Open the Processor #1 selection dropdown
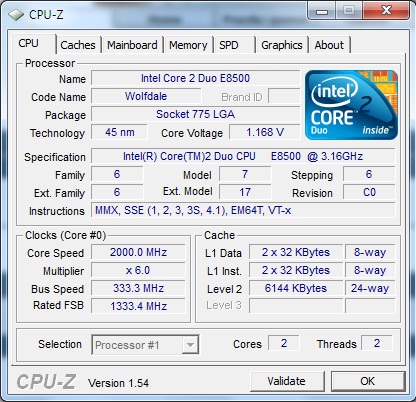This screenshot has width=416, height=402. coord(145,345)
